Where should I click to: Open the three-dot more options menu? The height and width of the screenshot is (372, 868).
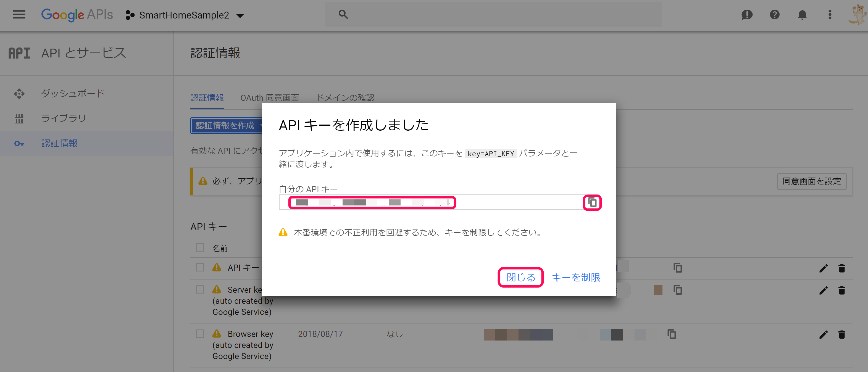pyautogui.click(x=830, y=14)
